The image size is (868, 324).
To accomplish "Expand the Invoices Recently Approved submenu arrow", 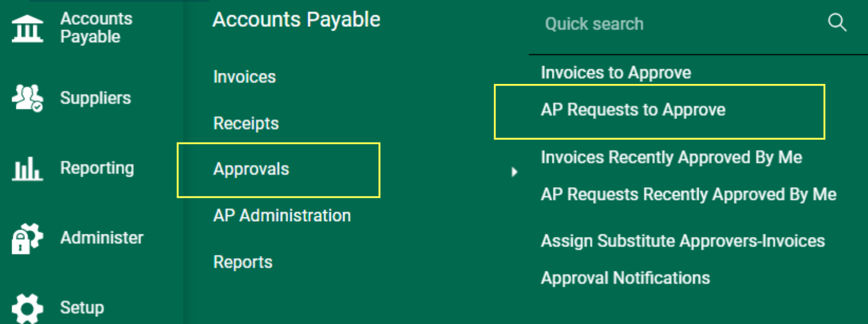I will [x=514, y=171].
